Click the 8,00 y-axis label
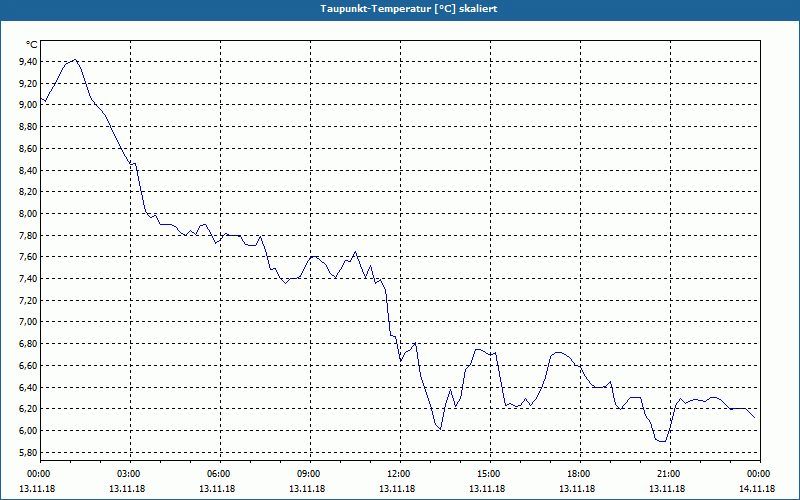 point(27,213)
